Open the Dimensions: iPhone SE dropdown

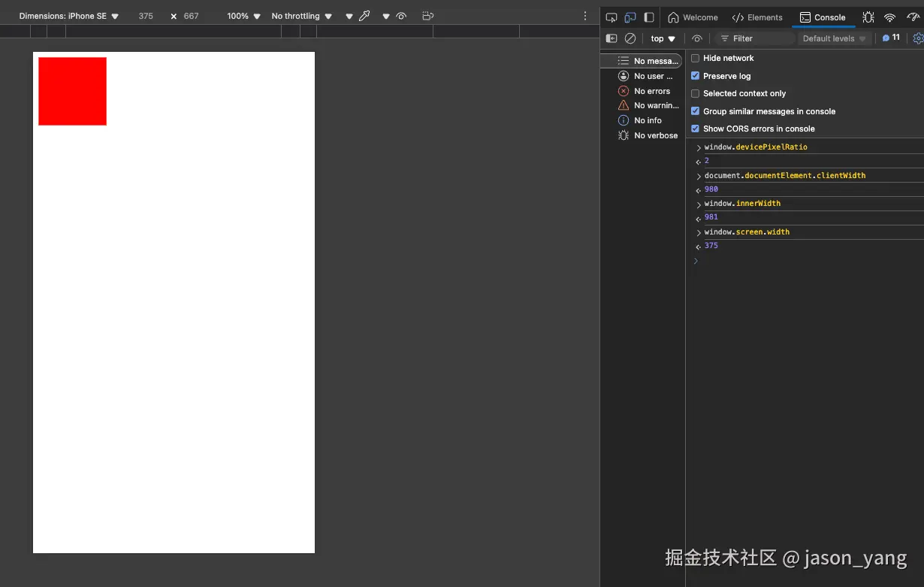(68, 16)
